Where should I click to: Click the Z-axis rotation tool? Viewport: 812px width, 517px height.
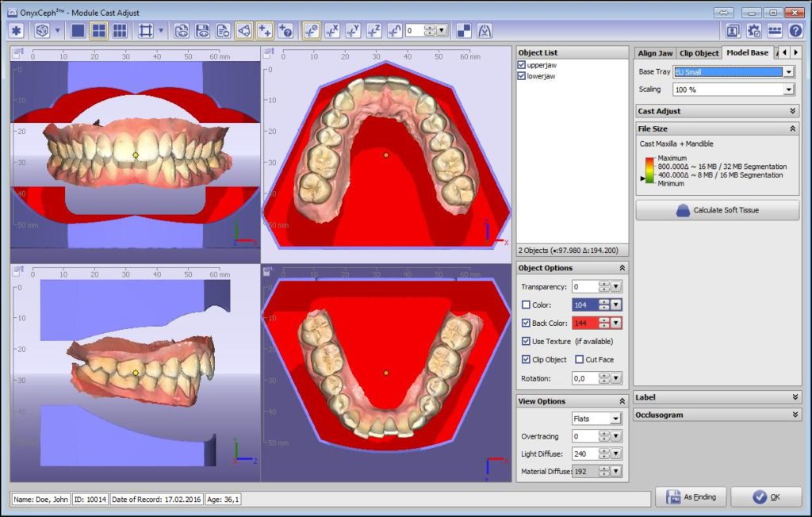tap(373, 31)
